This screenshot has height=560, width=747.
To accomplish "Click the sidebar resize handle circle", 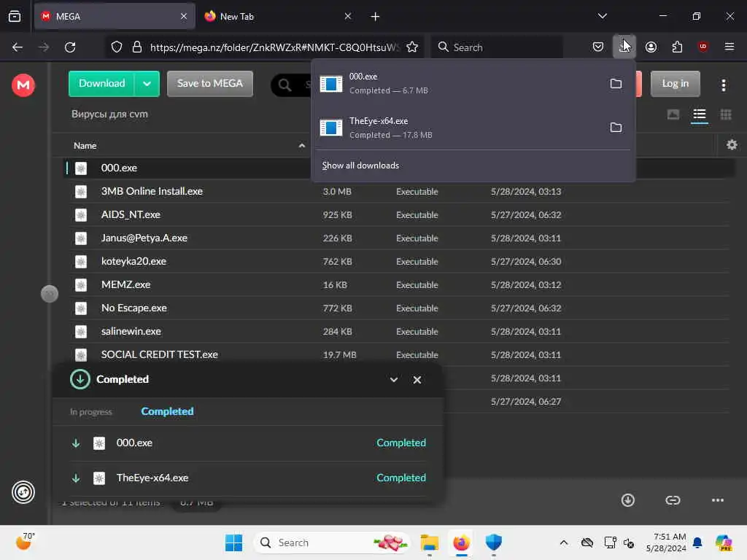I will pyautogui.click(x=50, y=294).
